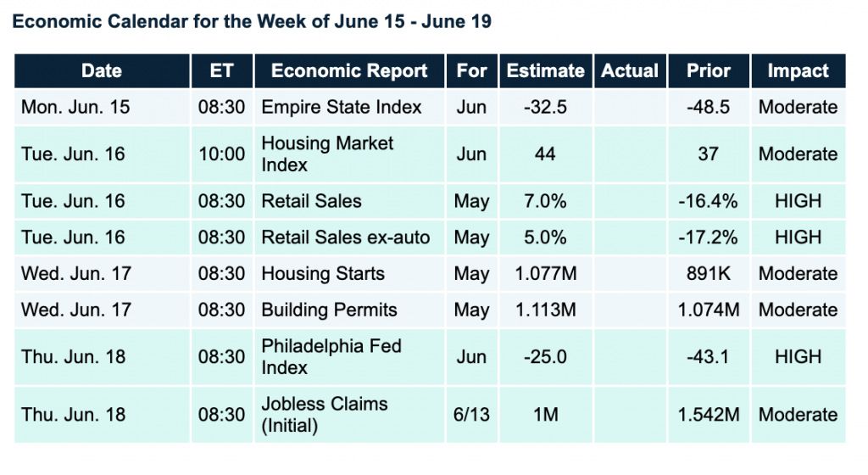Click the Housing Starts report name

(x=323, y=274)
